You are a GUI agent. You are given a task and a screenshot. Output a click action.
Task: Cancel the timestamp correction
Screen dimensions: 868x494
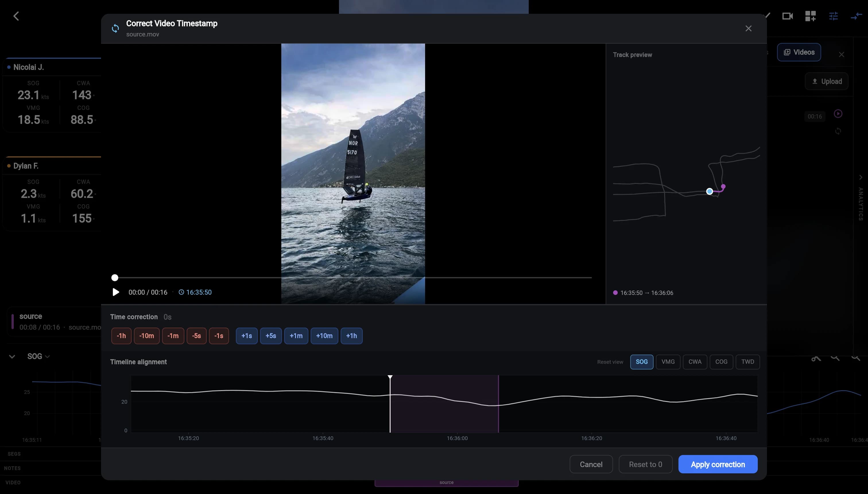point(591,464)
